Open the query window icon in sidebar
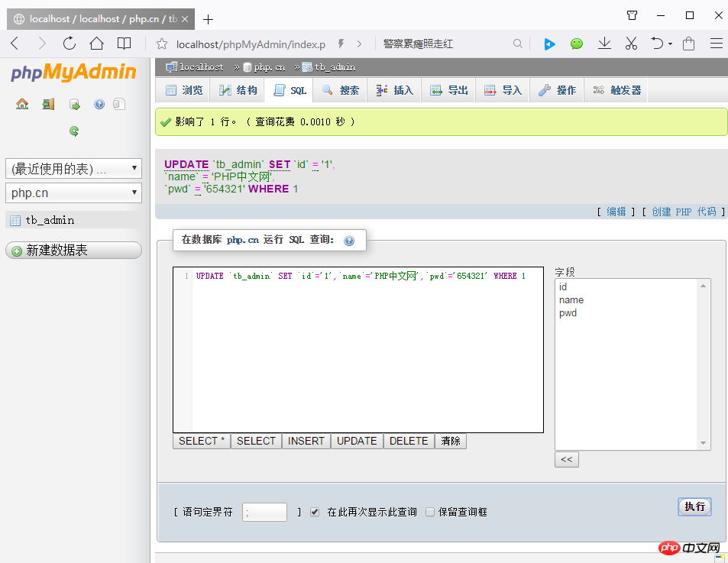Screen dimensions: 728x563 point(74,104)
